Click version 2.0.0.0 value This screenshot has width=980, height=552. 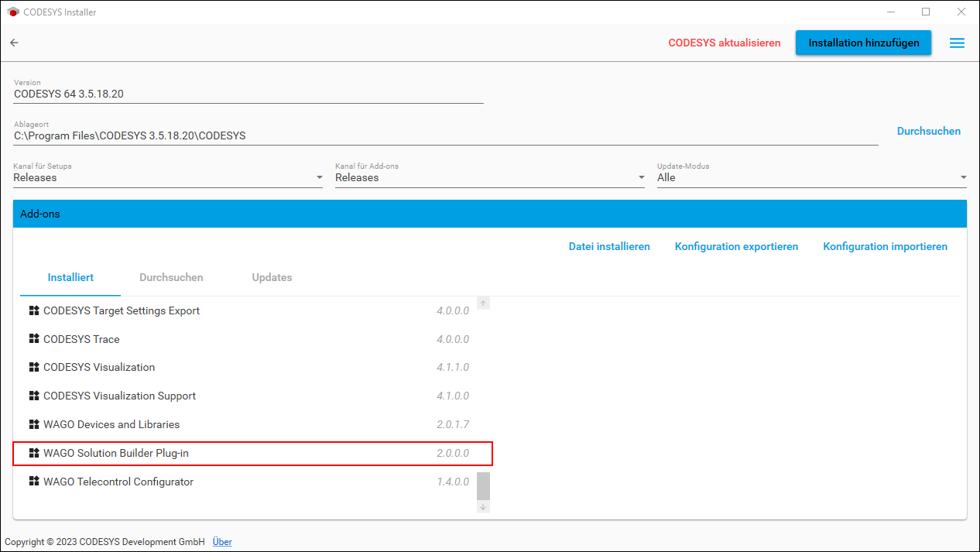[453, 453]
